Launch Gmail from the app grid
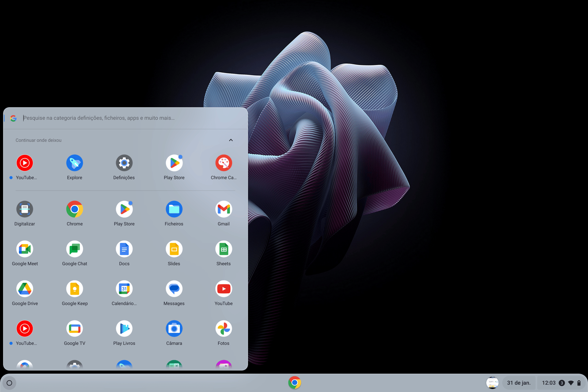Screen dimensions: 588x392 224,209
